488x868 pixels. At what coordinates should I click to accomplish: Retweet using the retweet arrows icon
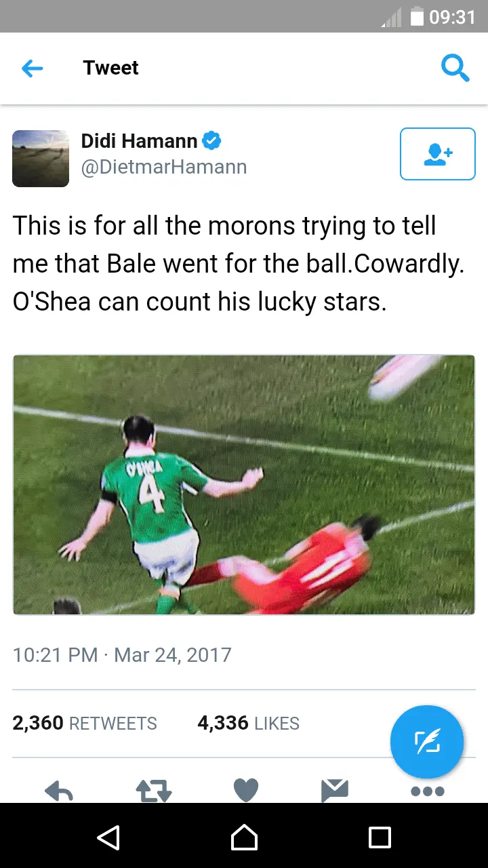click(x=154, y=791)
